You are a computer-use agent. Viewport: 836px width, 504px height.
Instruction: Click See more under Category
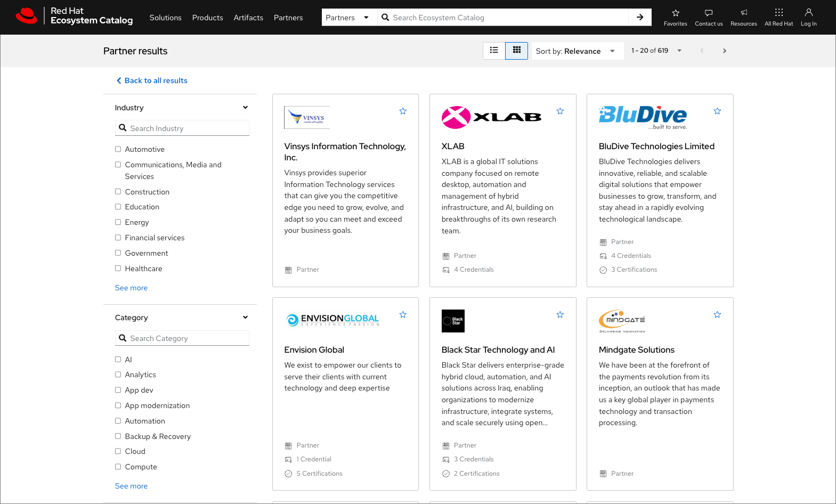click(131, 486)
